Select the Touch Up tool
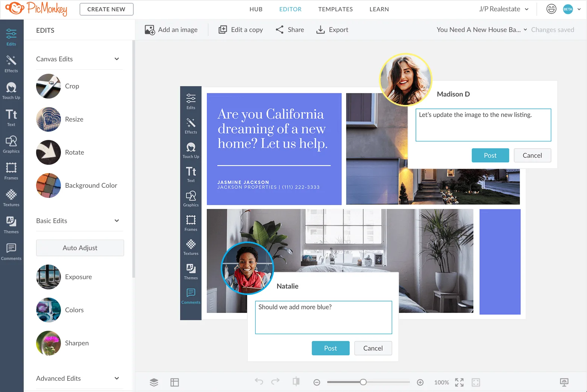 (x=11, y=90)
